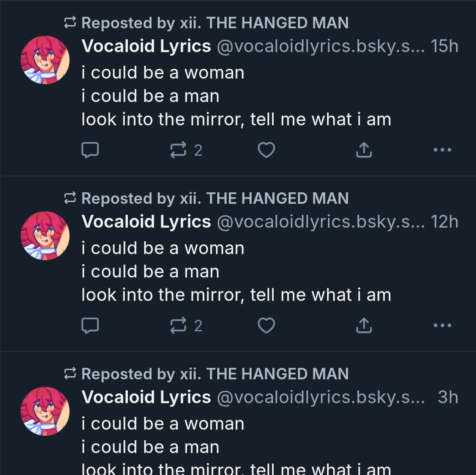Open the avatar on the 15h post
Image resolution: width=476 pixels, height=475 pixels.
pos(45,60)
